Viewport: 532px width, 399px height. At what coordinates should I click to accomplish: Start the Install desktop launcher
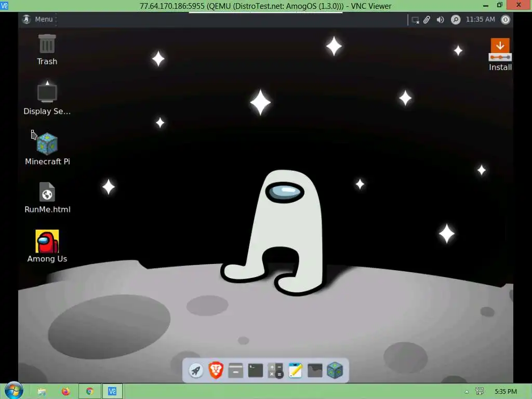tap(500, 54)
